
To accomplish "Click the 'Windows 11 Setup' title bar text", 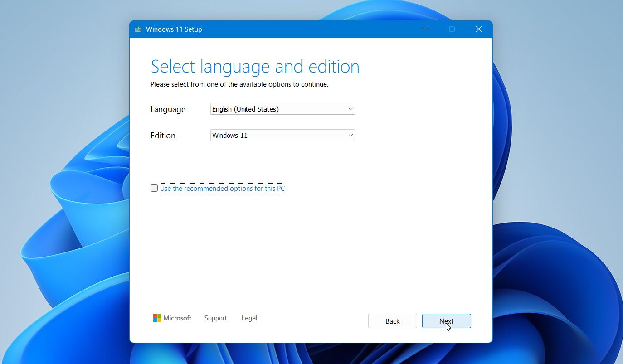I will tap(174, 29).
